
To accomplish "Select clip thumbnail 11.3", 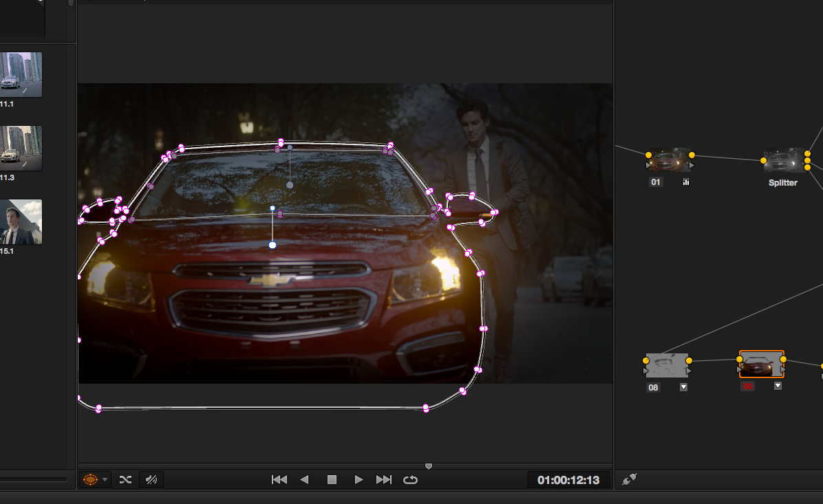I will 21,148.
